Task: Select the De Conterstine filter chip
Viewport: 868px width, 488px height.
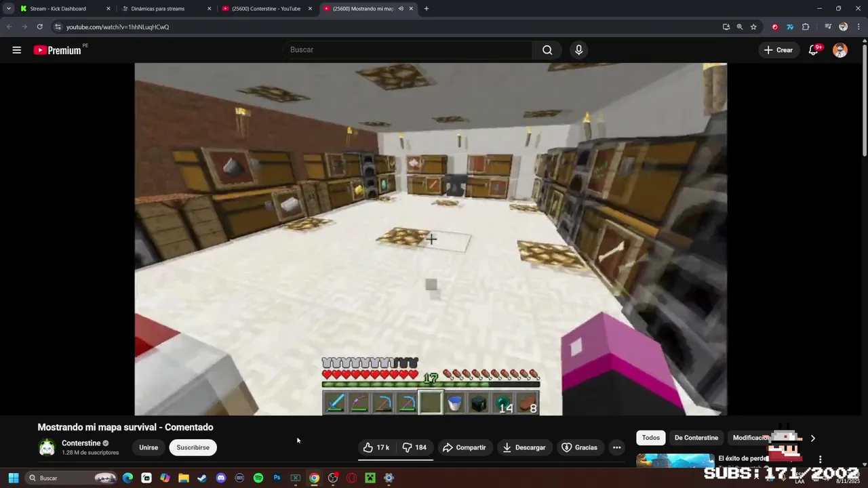Action: tap(696, 438)
